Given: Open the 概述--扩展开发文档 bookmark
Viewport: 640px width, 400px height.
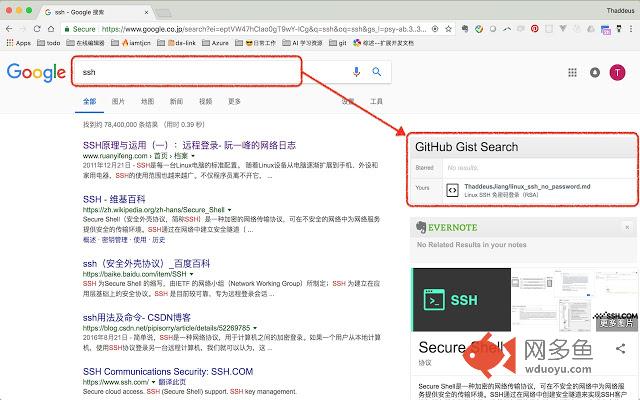Looking at the screenshot, I should [383, 42].
